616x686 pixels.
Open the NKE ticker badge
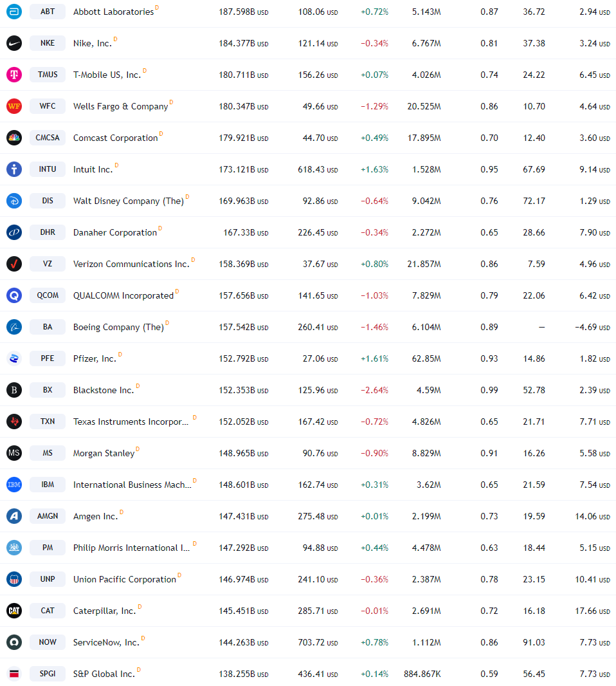click(x=48, y=43)
